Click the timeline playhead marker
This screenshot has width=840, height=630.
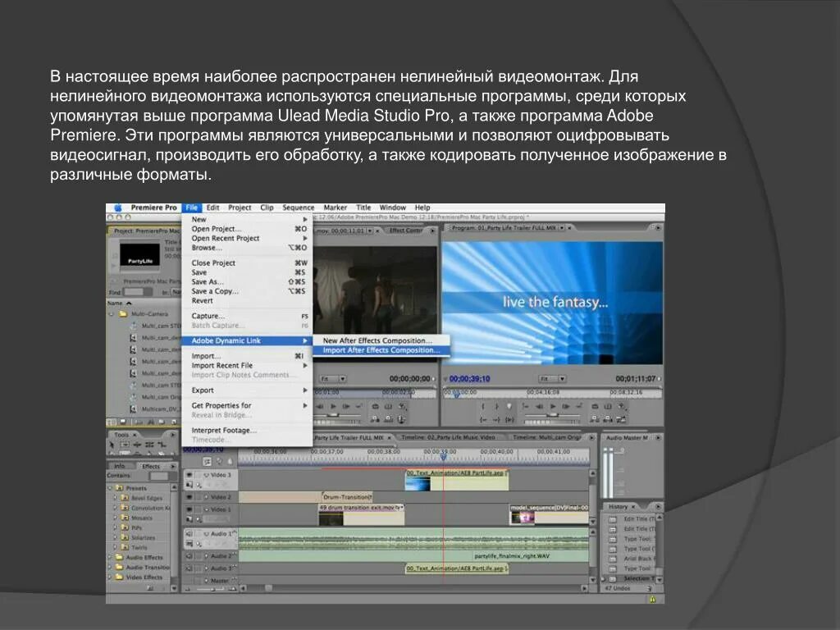tap(443, 456)
